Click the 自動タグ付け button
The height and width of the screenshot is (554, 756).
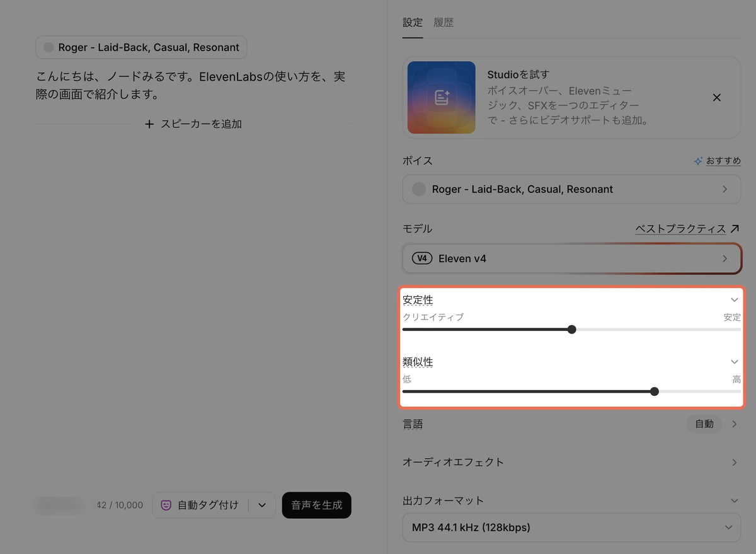click(200, 505)
